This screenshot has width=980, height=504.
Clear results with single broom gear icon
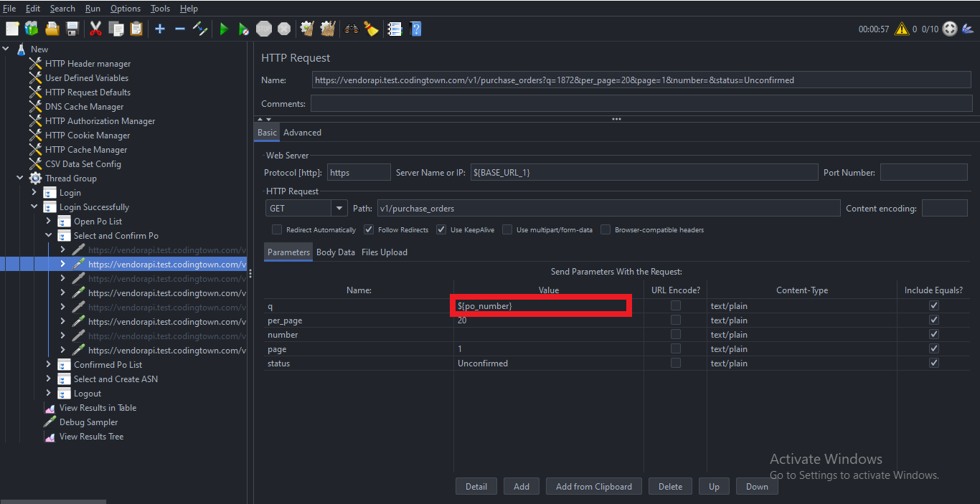[x=307, y=29]
